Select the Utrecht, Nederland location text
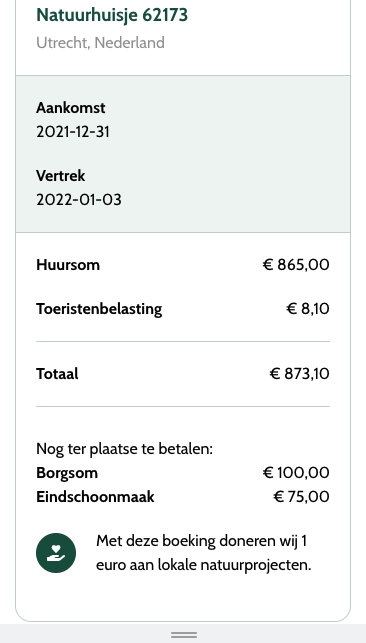 (100, 43)
